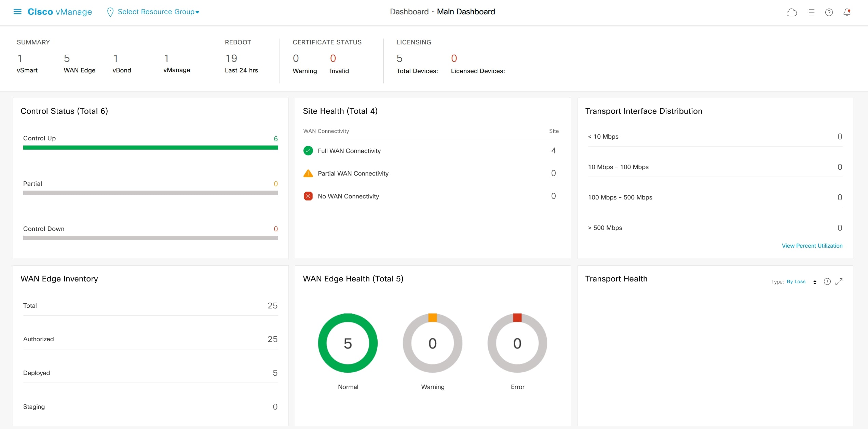Click the Control Status (Total 6) heading
This screenshot has width=868, height=429.
pos(64,111)
